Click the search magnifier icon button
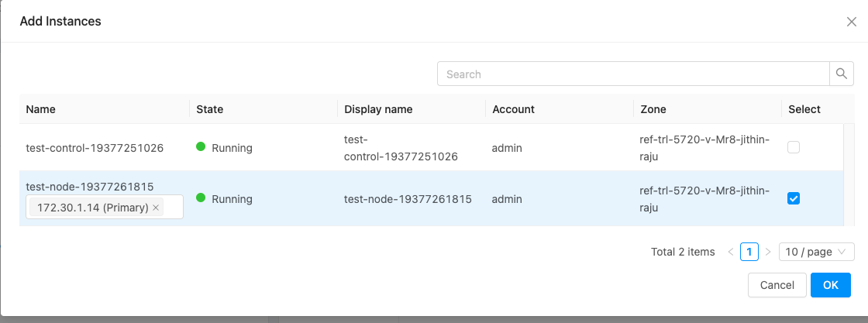The width and height of the screenshot is (868, 323). pos(841,74)
